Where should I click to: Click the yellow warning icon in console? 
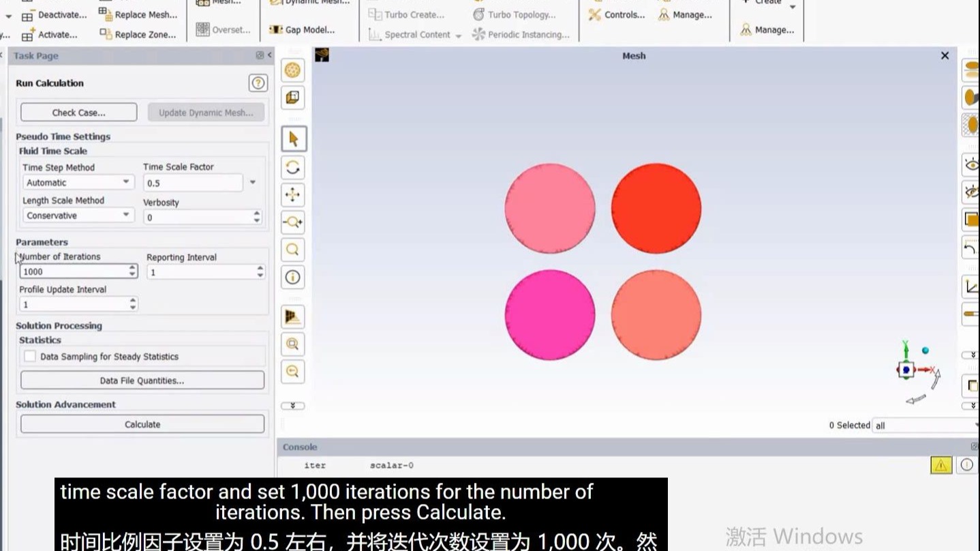pyautogui.click(x=941, y=465)
